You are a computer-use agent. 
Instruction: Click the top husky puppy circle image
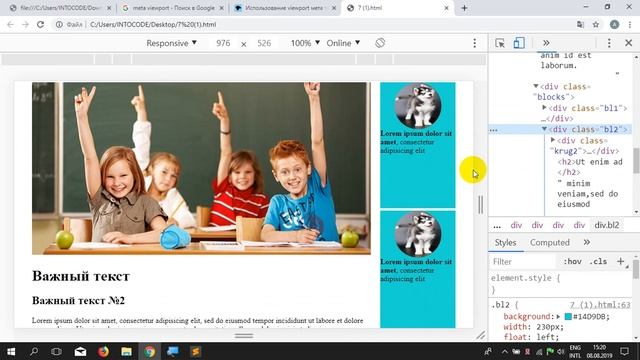click(418, 106)
